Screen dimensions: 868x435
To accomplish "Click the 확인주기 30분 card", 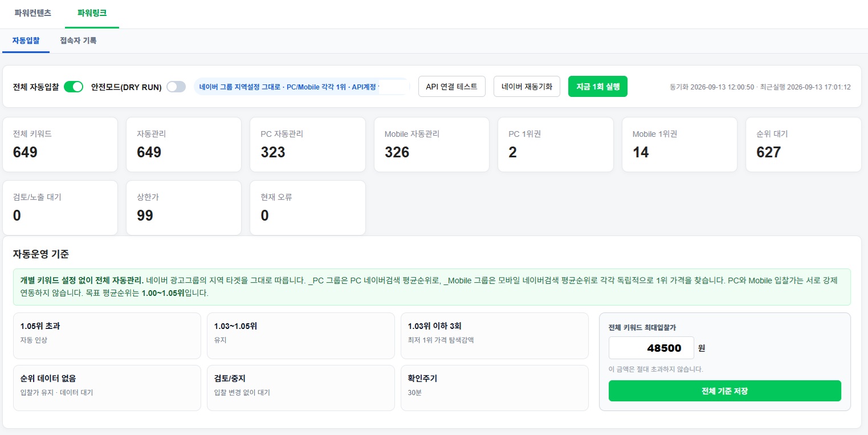I will point(495,388).
